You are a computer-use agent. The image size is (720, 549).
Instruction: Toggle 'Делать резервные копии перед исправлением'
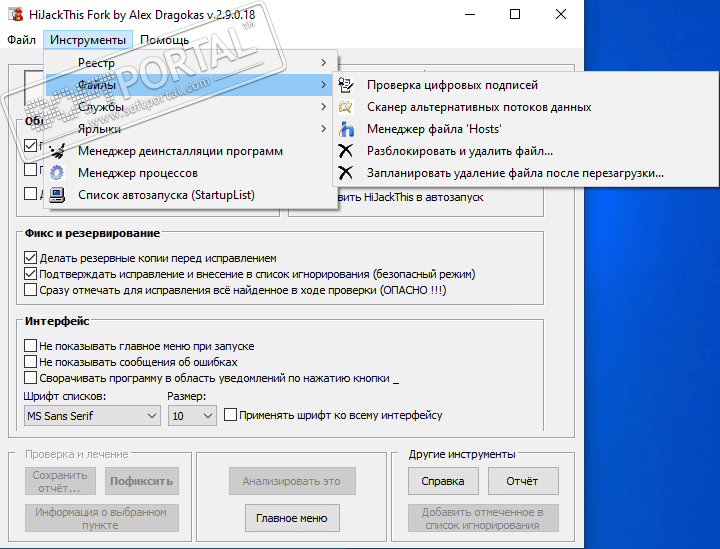pyautogui.click(x=30, y=258)
